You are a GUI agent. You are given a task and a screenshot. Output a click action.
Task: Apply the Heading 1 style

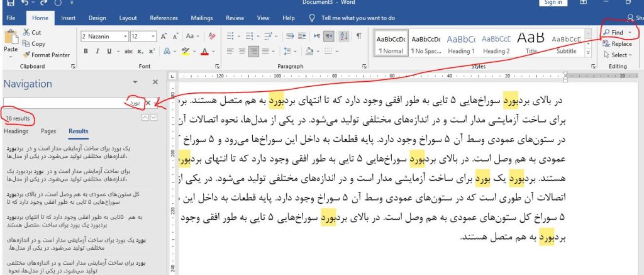(460, 43)
